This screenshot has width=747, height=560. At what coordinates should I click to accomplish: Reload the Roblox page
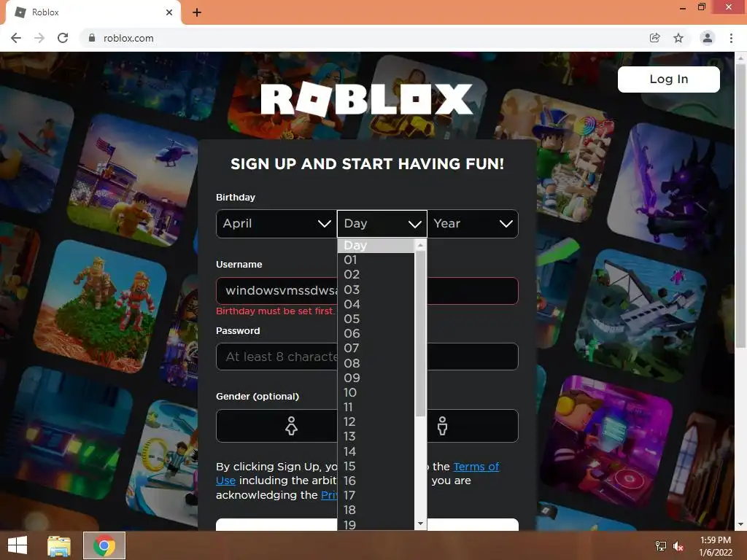coord(63,38)
